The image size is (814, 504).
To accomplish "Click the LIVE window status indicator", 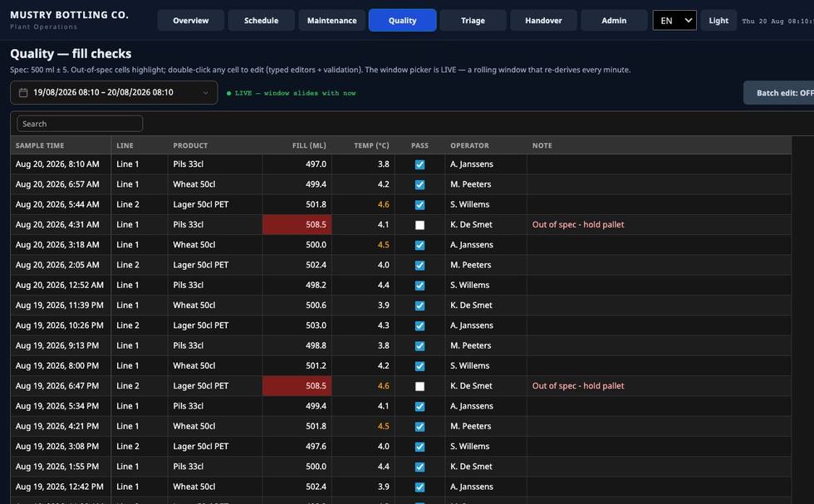I will [x=292, y=94].
